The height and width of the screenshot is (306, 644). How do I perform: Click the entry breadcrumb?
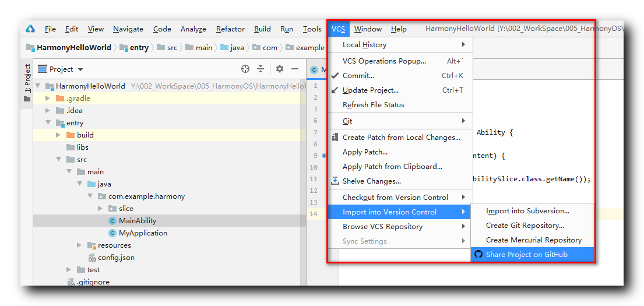pyautogui.click(x=134, y=48)
